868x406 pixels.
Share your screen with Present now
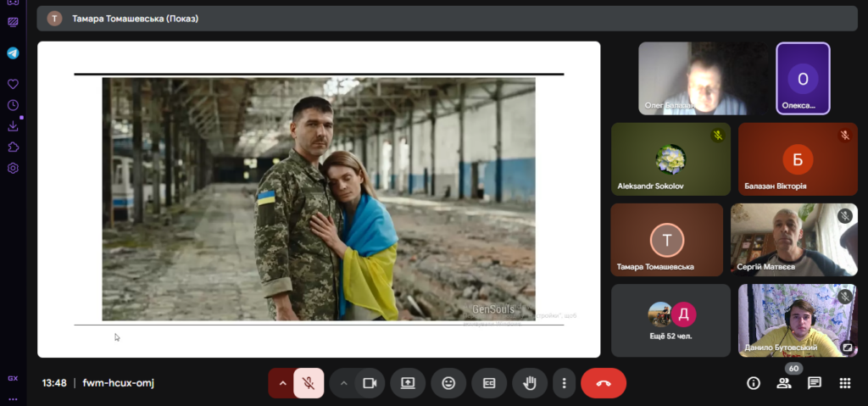coord(408,383)
